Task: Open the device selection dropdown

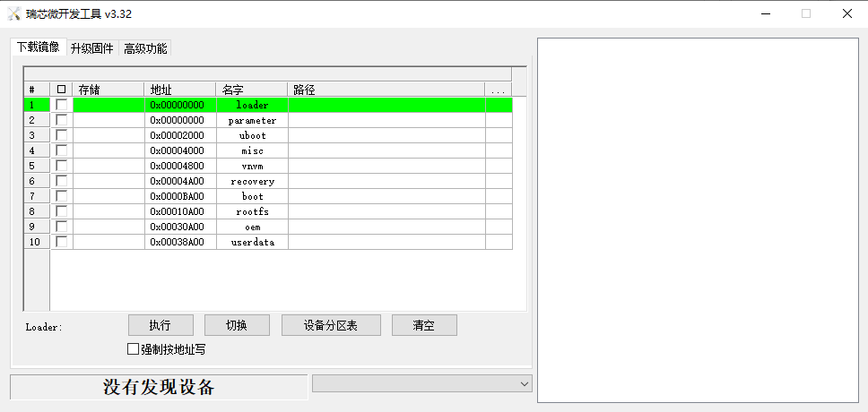Action: coord(421,383)
